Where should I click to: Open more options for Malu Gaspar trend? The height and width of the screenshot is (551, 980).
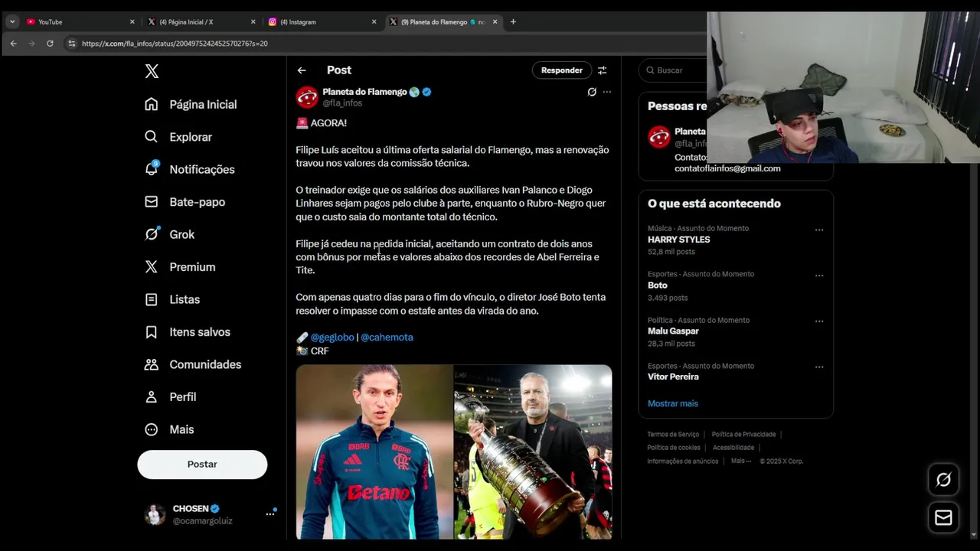(819, 321)
